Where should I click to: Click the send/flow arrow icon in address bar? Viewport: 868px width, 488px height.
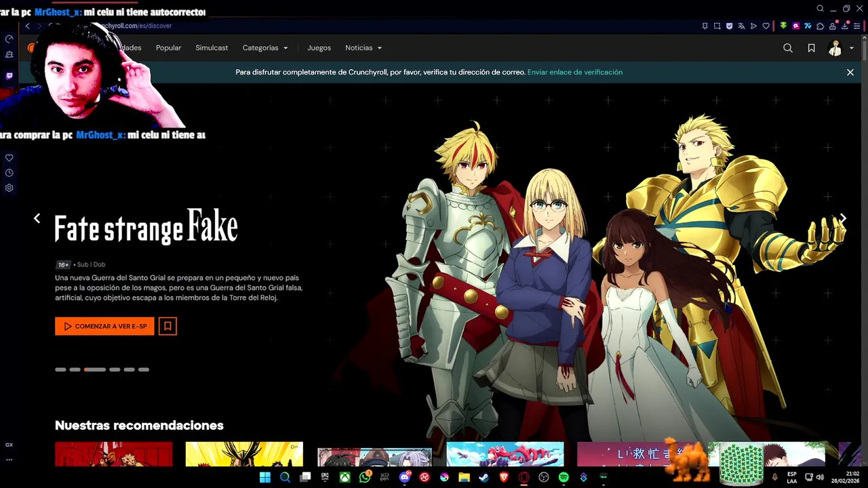753,26
